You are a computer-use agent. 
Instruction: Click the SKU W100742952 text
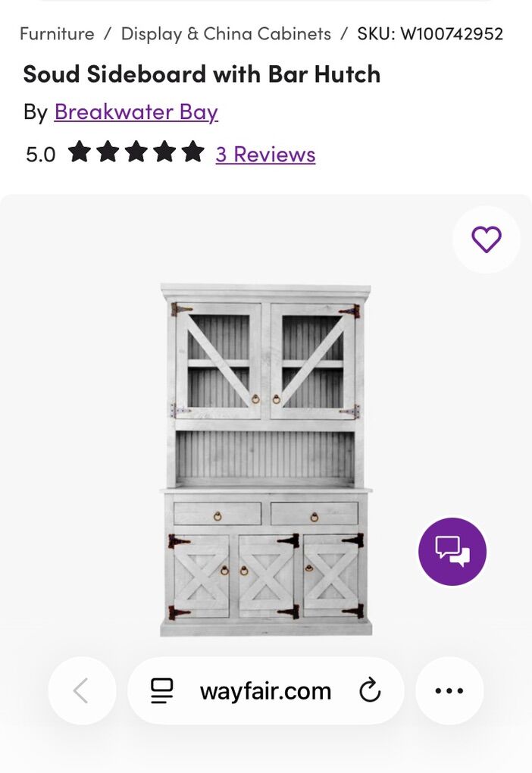click(x=430, y=34)
